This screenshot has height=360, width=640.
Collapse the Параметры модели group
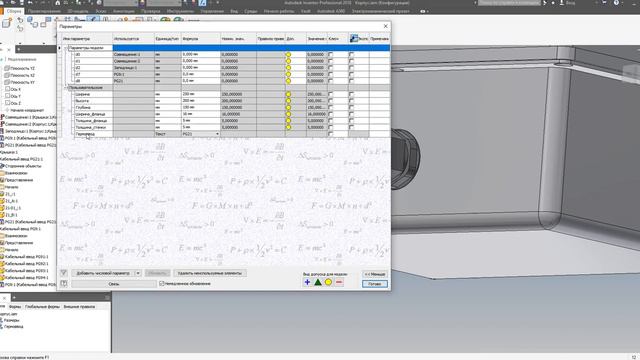point(65,48)
